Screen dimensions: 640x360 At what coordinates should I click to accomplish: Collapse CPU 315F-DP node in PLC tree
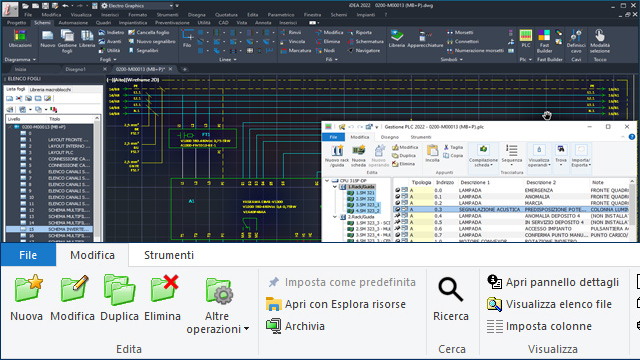[327, 180]
